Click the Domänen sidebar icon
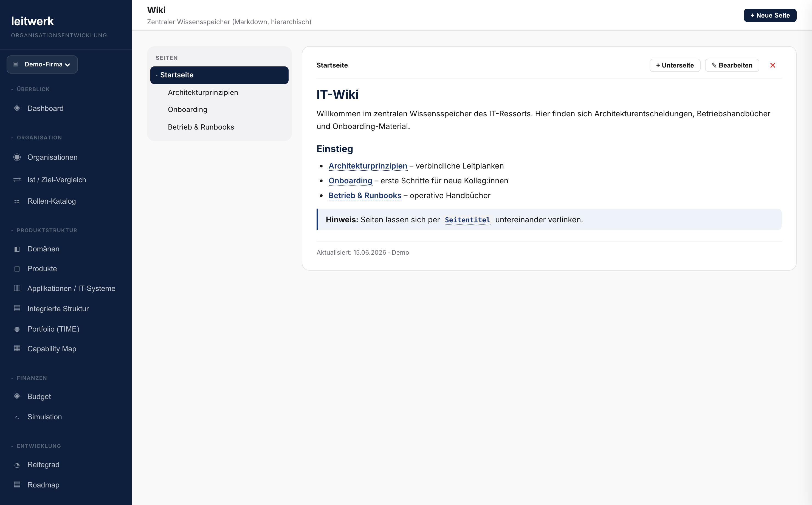The width and height of the screenshot is (812, 505). (x=17, y=249)
